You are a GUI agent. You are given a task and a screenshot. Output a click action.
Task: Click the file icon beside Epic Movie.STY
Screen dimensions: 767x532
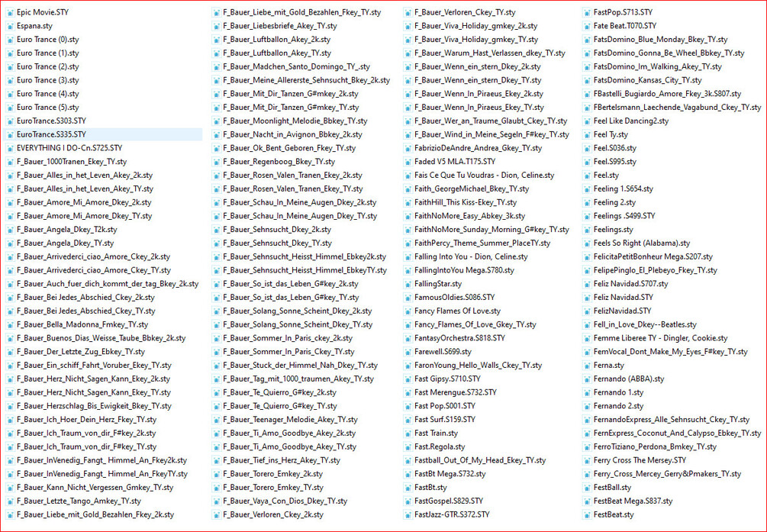[10, 13]
